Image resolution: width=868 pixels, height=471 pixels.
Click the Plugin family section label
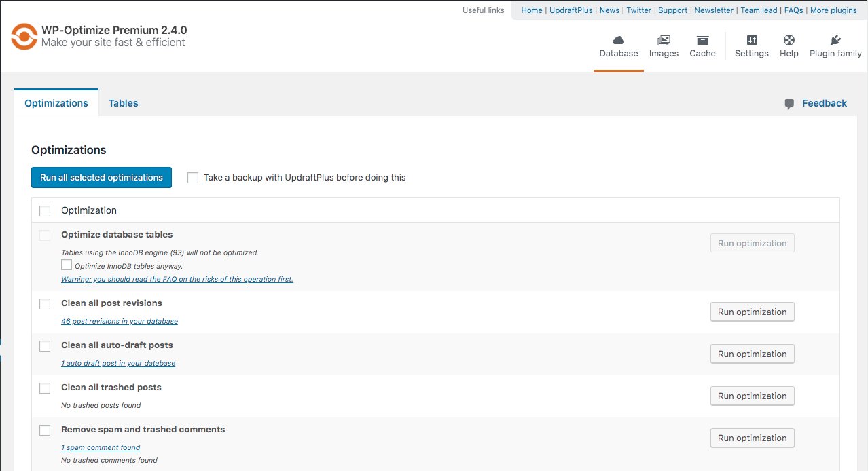835,54
